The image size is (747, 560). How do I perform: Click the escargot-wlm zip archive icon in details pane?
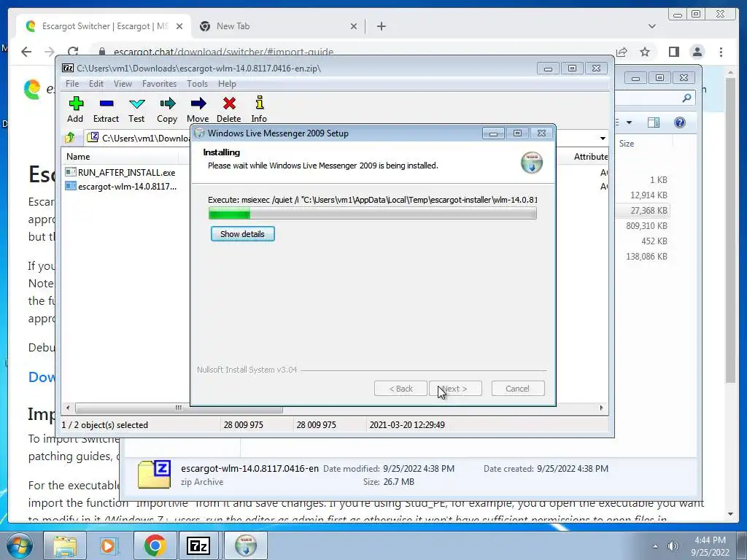coord(155,474)
